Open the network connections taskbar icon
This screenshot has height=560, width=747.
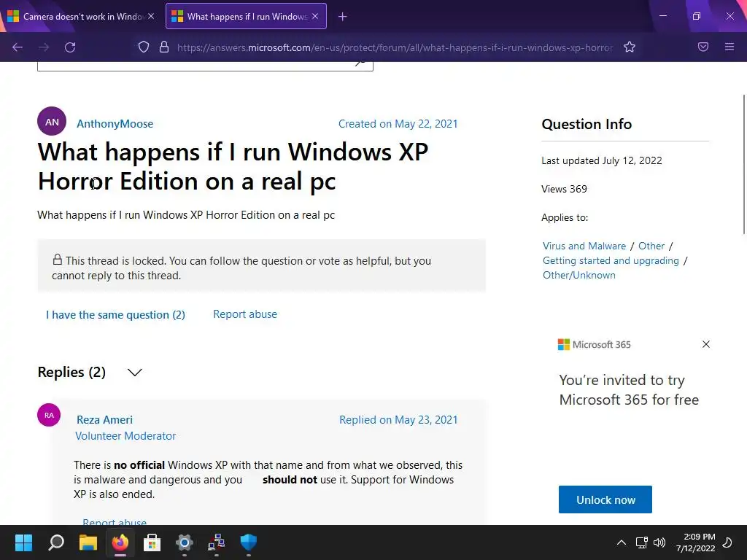[x=216, y=542]
